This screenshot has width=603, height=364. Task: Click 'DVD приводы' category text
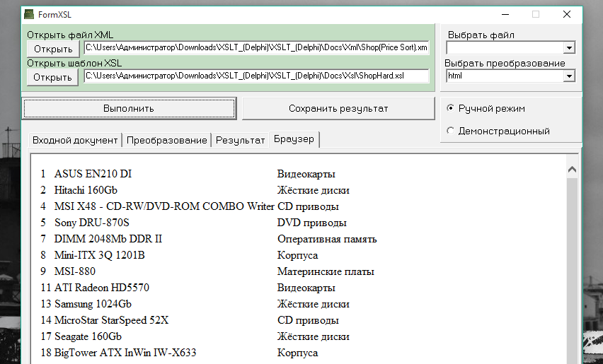tap(312, 223)
